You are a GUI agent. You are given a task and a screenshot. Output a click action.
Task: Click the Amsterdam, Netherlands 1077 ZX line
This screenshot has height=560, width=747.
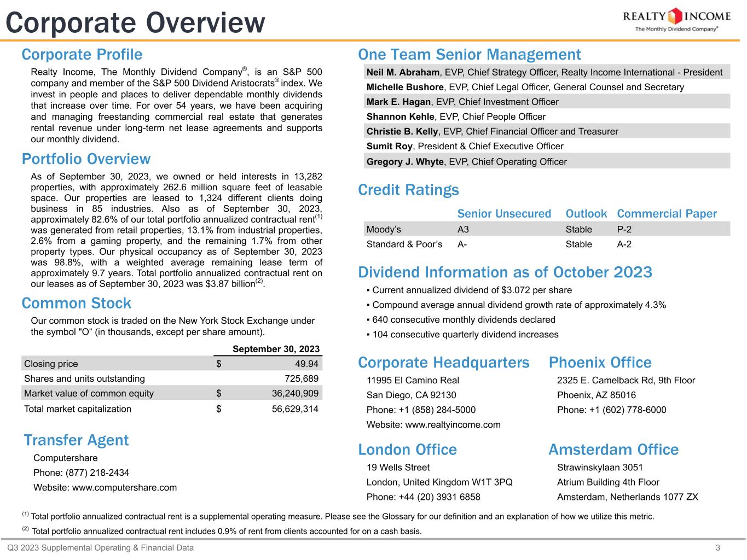(x=628, y=497)
